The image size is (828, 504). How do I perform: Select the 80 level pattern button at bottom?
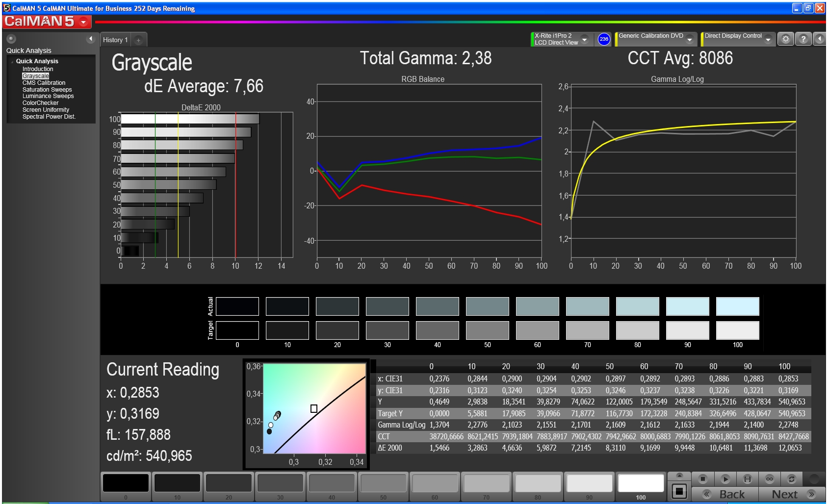538,486
